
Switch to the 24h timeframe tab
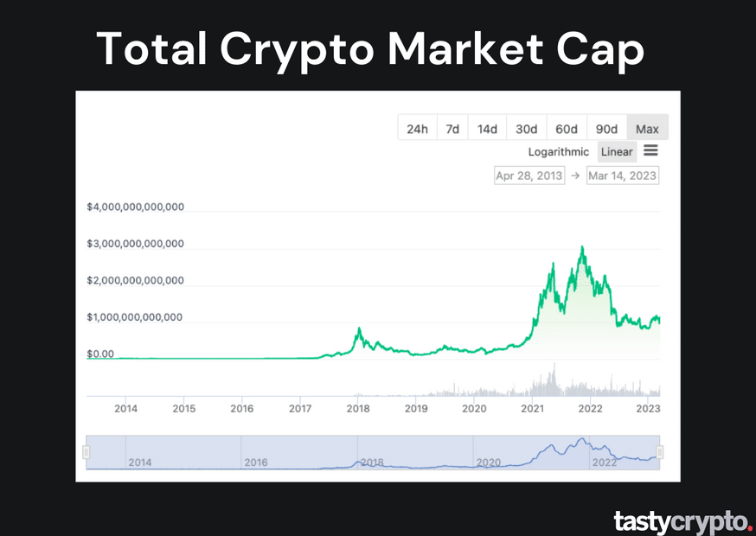[417, 128]
